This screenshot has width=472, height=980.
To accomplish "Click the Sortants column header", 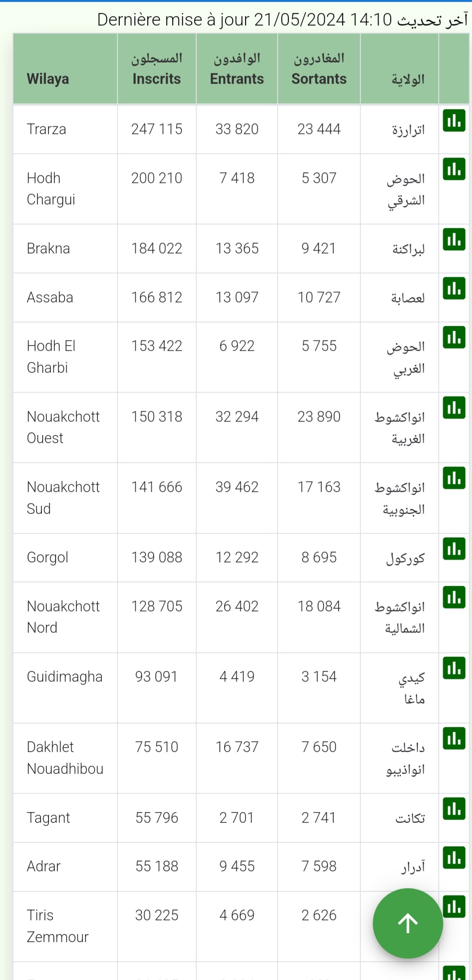I will tap(319, 69).
